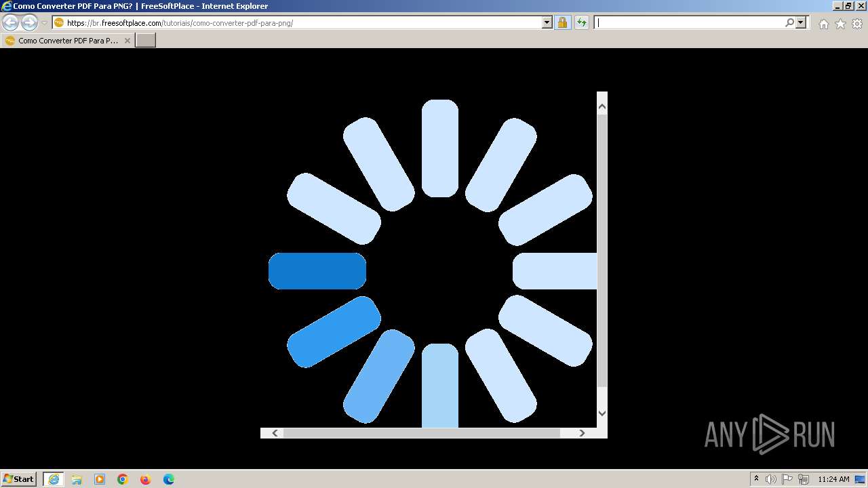Image resolution: width=868 pixels, height=488 pixels.
Task: Open Internet Explorer from the taskbar
Action: (x=54, y=479)
